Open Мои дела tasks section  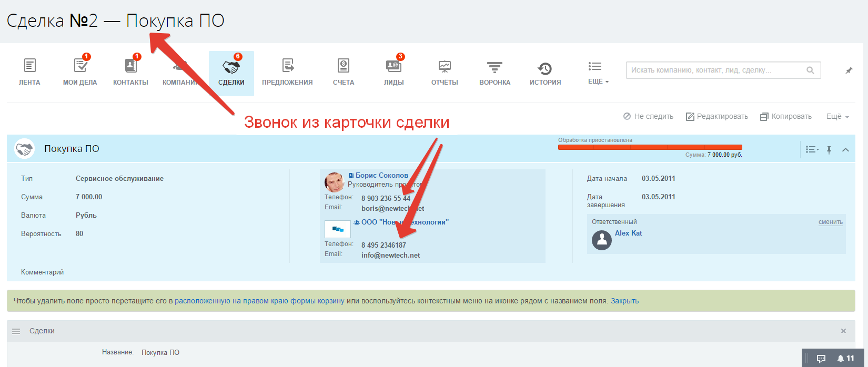coord(80,72)
